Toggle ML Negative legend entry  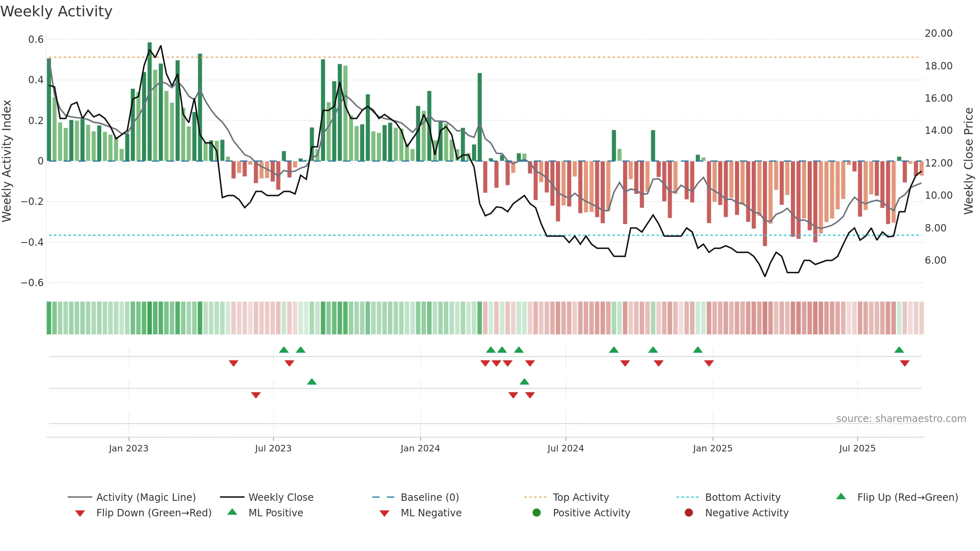pos(421,513)
